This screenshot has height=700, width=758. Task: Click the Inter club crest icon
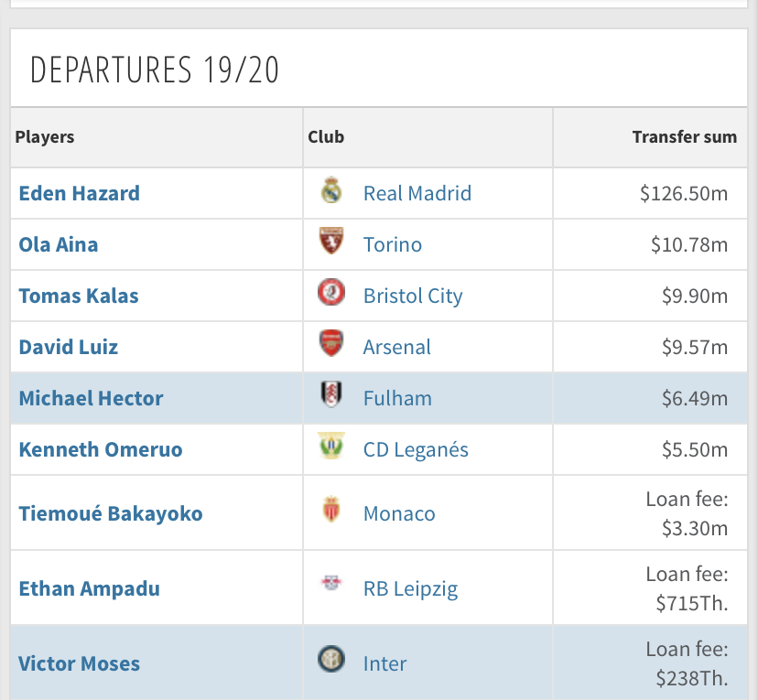tap(330, 662)
